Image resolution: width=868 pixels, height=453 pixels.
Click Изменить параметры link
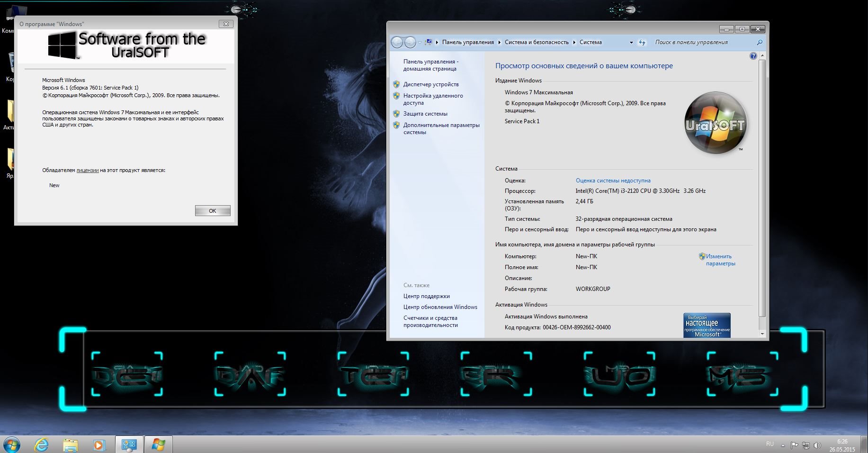tap(720, 260)
